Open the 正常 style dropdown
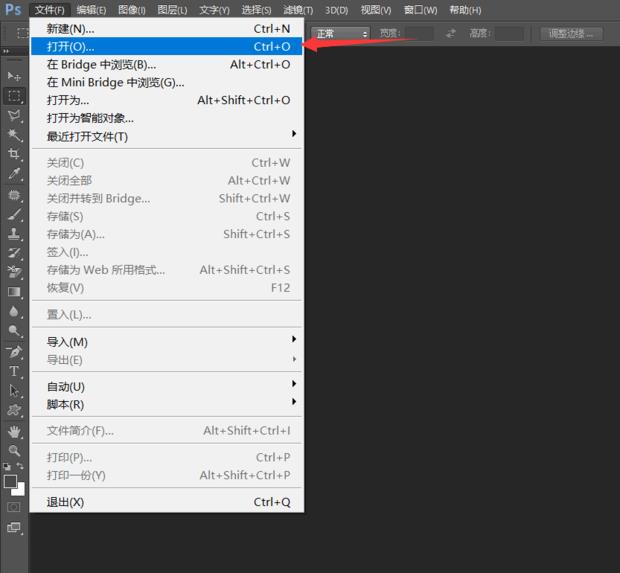This screenshot has height=573, width=620. click(x=341, y=33)
